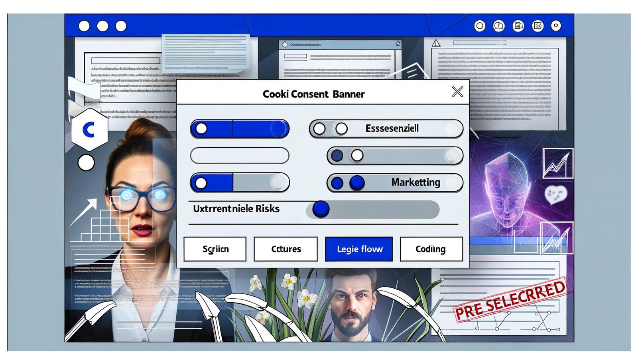
Task: Close the Cooki Consent Banner dialog
Action: pos(457,92)
